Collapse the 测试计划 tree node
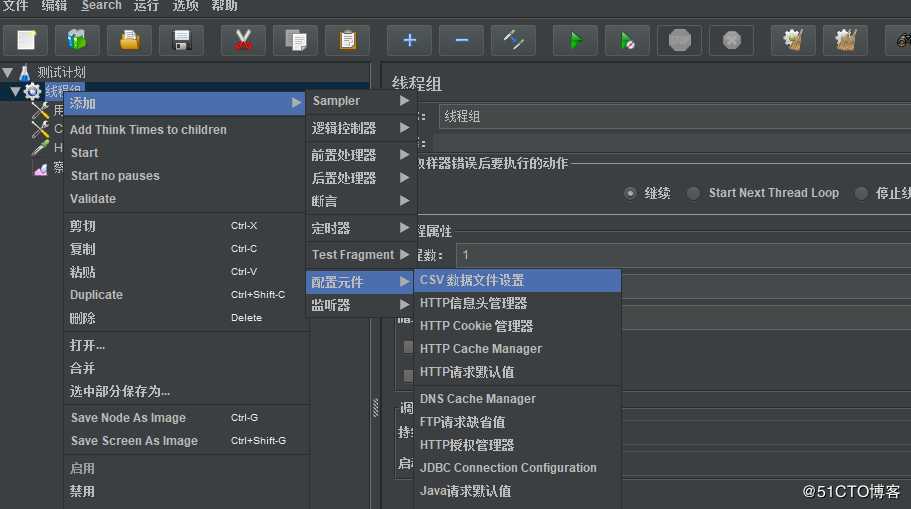 8,73
